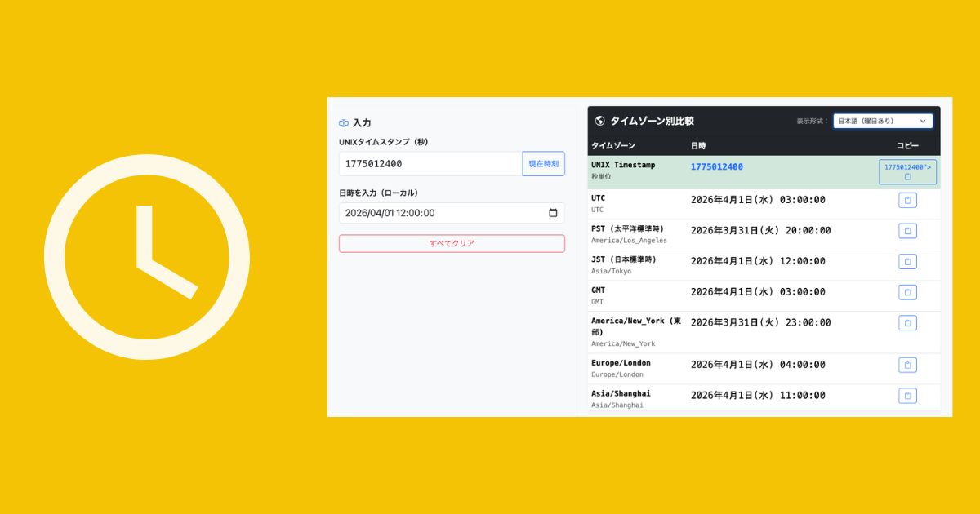Click the blue 1775012400 timestamp value
The width and height of the screenshot is (980, 514).
click(716, 167)
